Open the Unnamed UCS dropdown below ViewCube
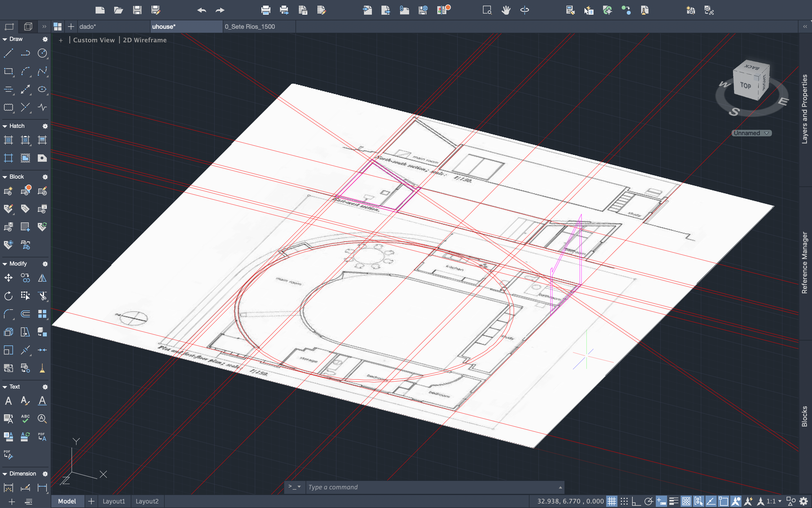 [x=752, y=133]
